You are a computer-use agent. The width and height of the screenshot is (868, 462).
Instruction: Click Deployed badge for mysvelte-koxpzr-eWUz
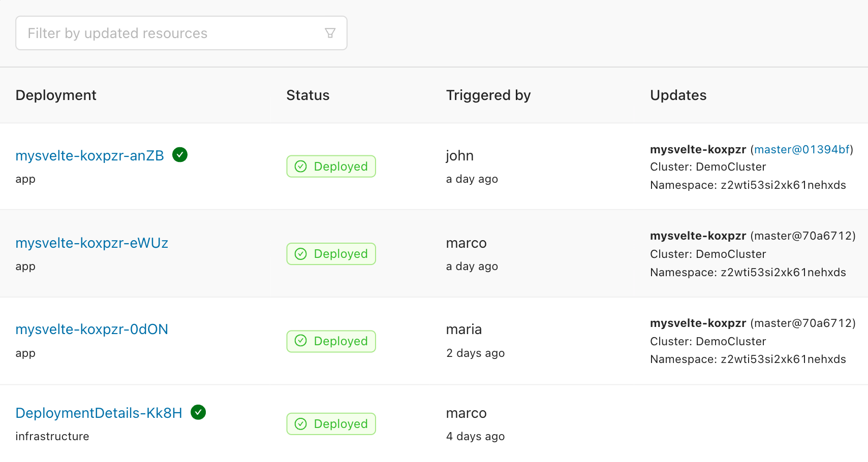coord(331,254)
